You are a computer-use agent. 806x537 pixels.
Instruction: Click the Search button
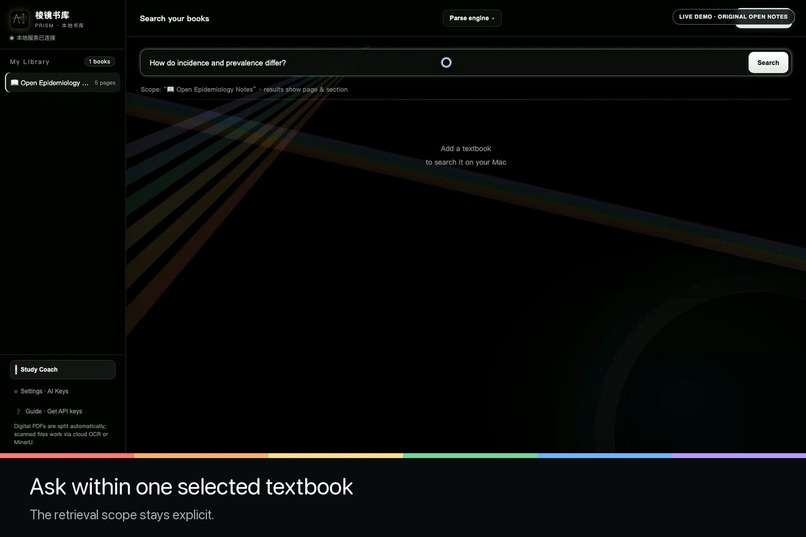(768, 63)
